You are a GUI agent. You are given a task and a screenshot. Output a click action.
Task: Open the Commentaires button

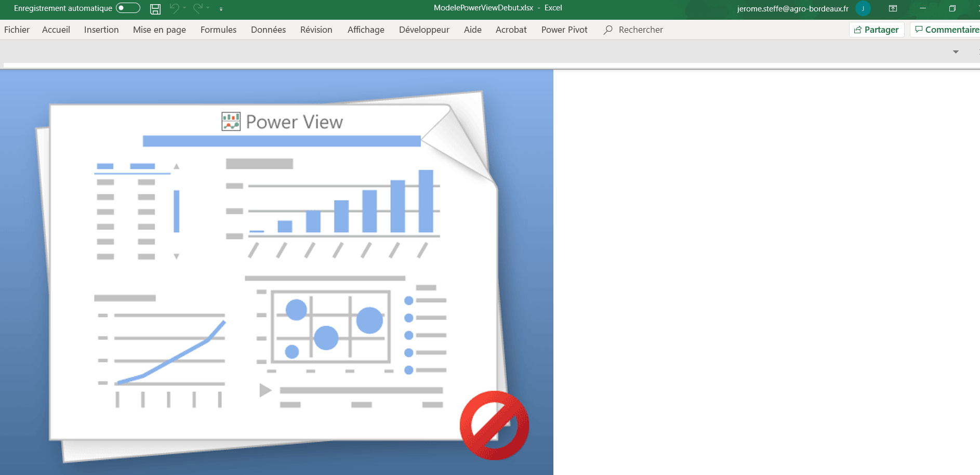pos(946,30)
